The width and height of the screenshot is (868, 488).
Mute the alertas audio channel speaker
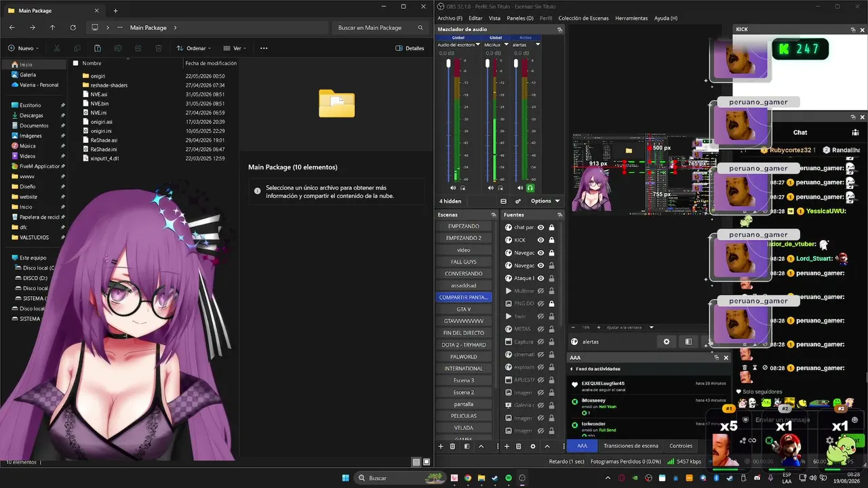click(x=521, y=188)
